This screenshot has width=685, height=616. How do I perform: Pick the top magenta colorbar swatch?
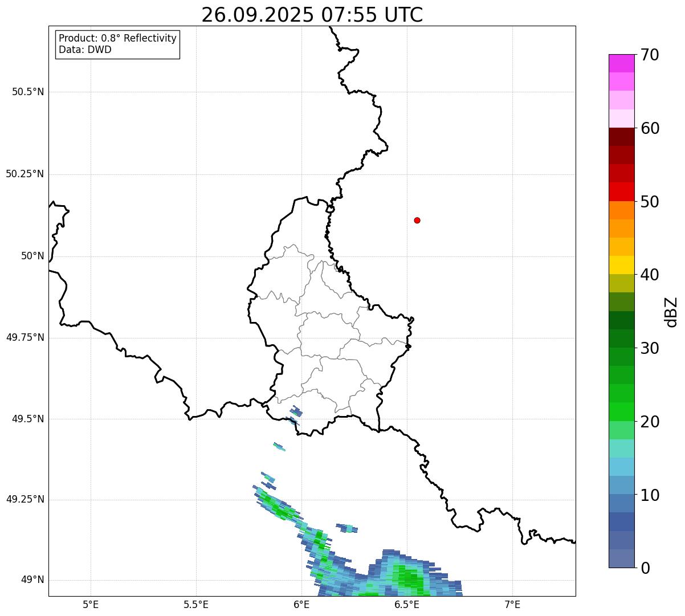click(x=621, y=63)
